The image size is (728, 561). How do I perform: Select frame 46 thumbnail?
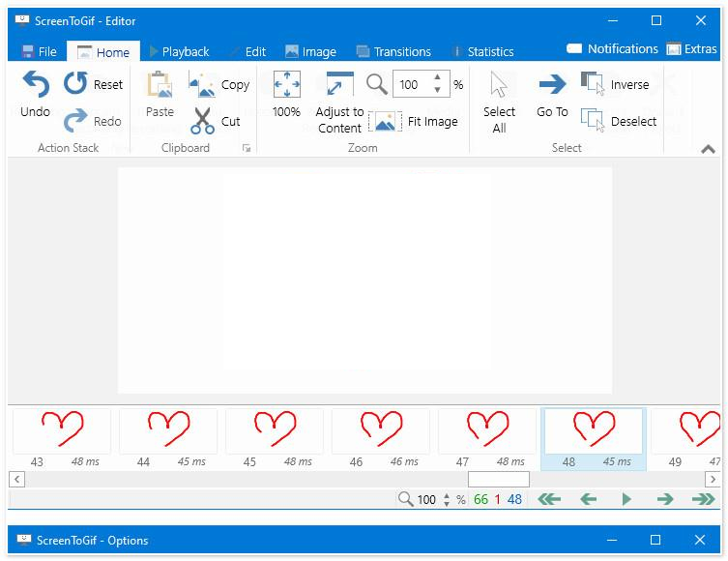tap(381, 439)
